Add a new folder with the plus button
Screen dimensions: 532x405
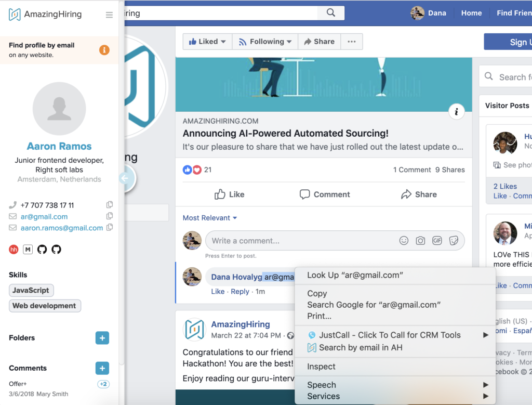(102, 338)
